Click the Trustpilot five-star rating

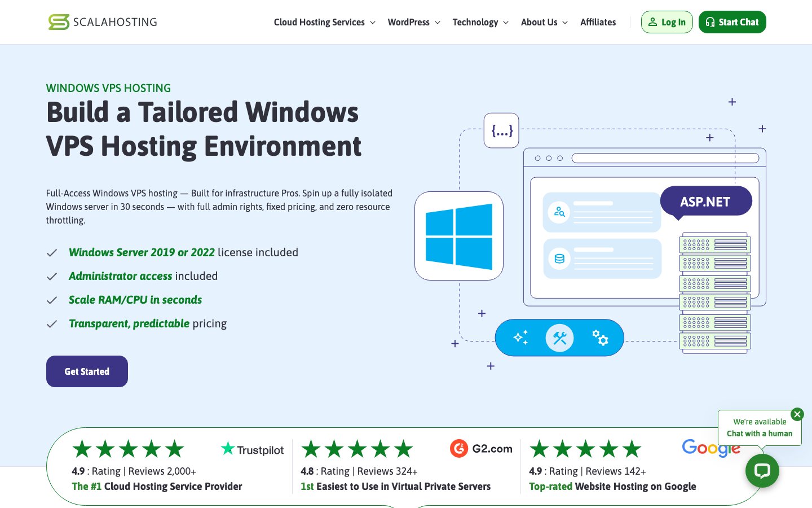pyautogui.click(x=129, y=449)
